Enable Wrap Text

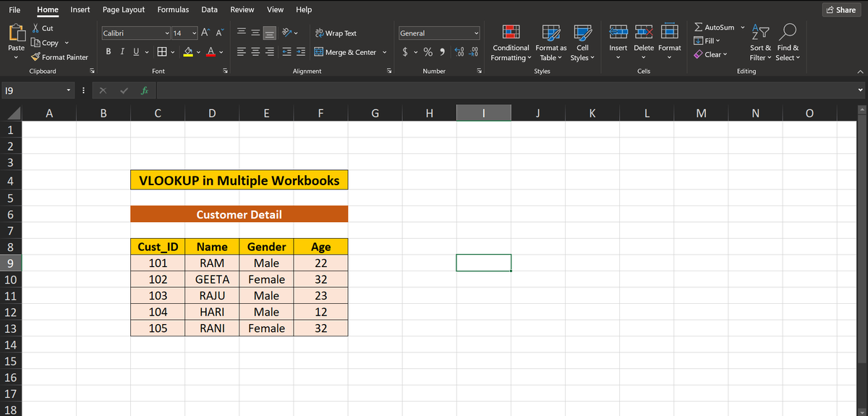coord(336,33)
